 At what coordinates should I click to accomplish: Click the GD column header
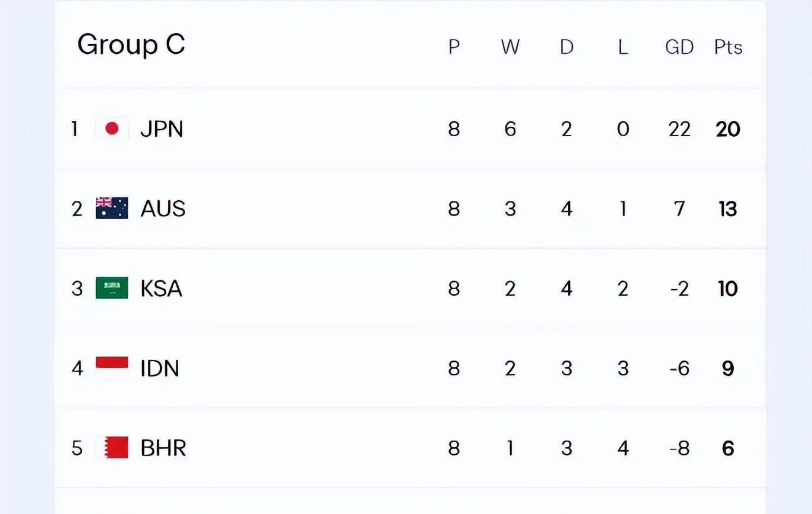[x=679, y=47]
